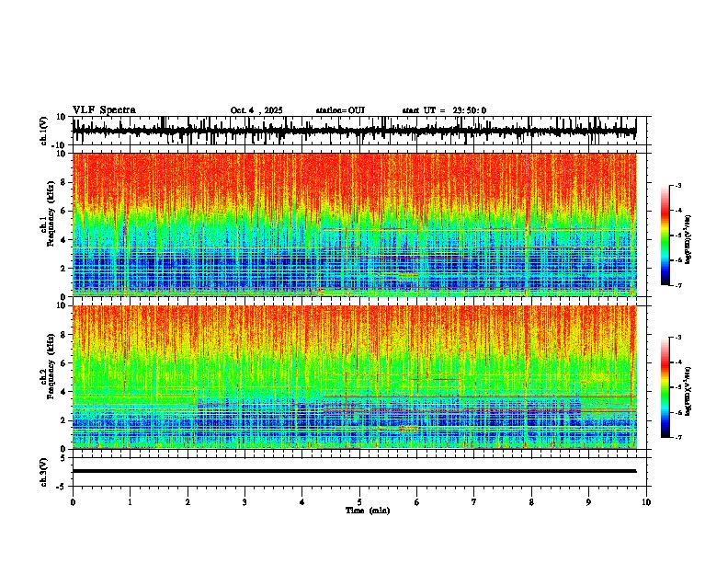Image resolution: width=728 pixels, height=563 pixels.
Task: Click the 'station=OUI' label
Action: coord(340,110)
